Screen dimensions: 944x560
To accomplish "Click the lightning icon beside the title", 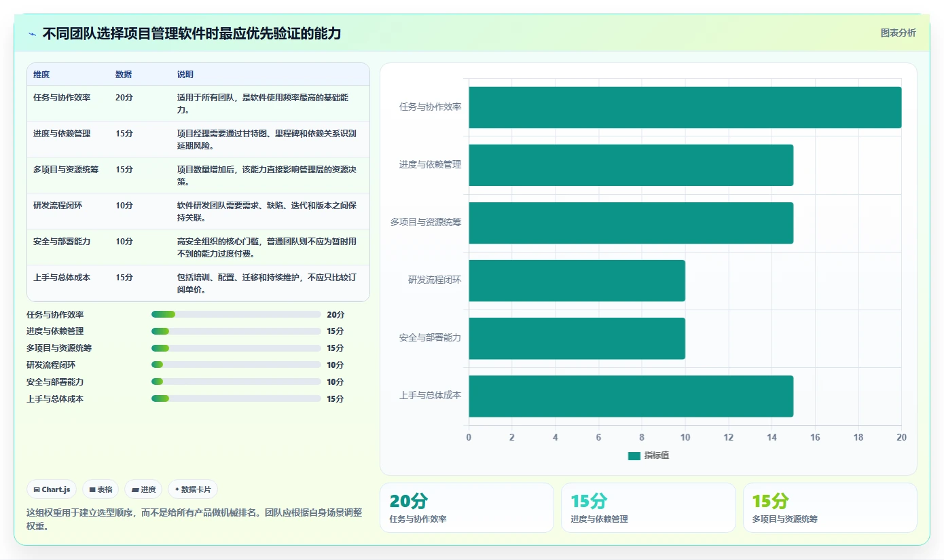I will [x=32, y=34].
